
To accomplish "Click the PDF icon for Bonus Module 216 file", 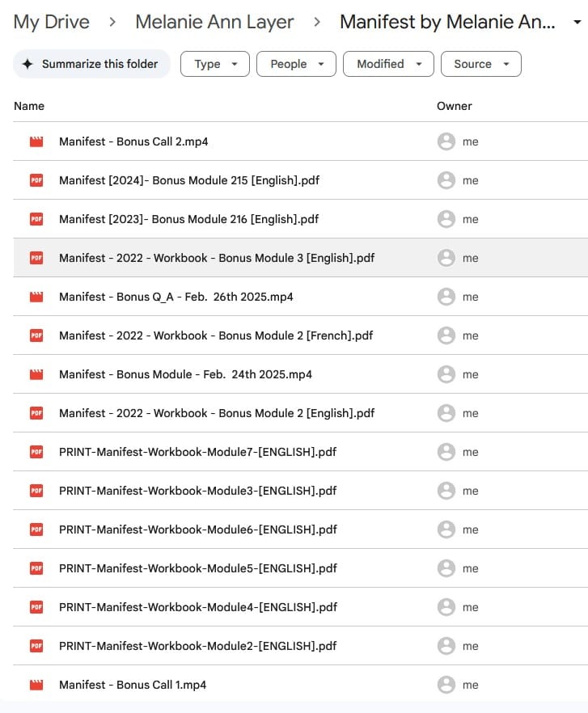I will (x=36, y=219).
